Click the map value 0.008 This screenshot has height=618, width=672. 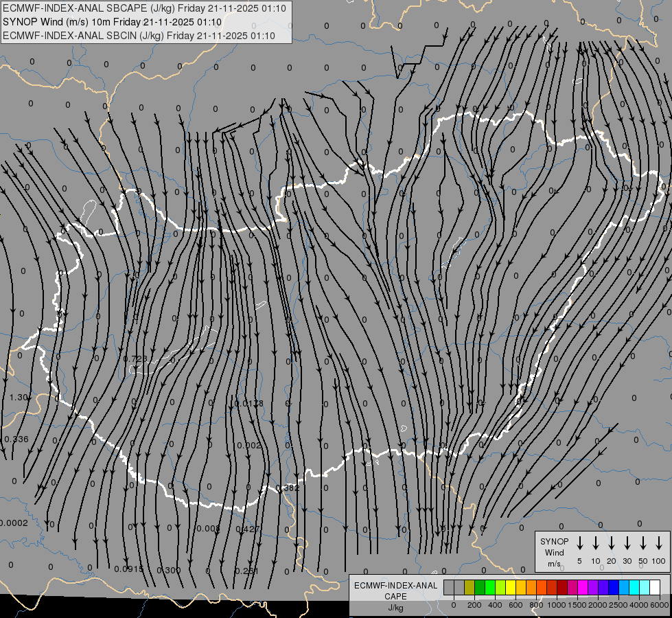pyautogui.click(x=208, y=528)
